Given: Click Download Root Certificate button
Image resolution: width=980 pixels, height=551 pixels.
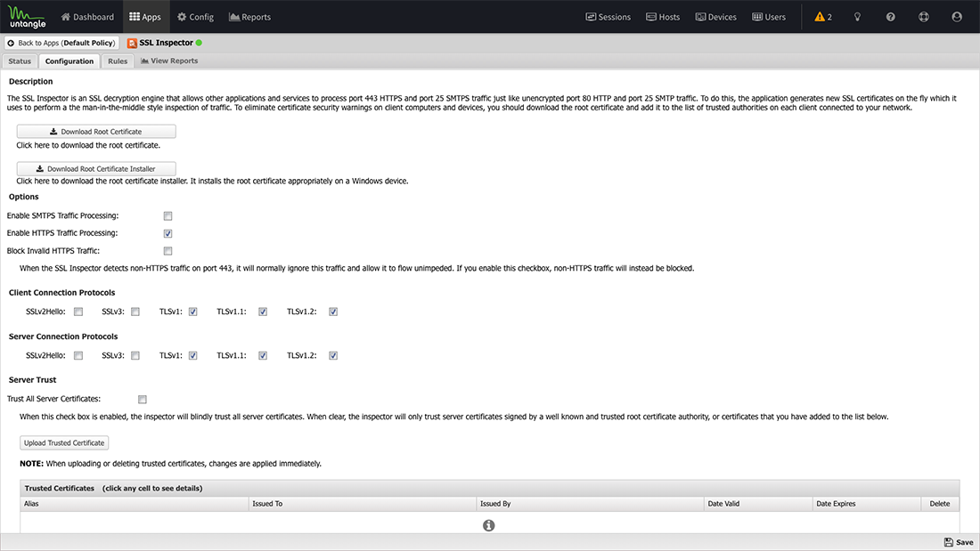Looking at the screenshot, I should (x=96, y=132).
